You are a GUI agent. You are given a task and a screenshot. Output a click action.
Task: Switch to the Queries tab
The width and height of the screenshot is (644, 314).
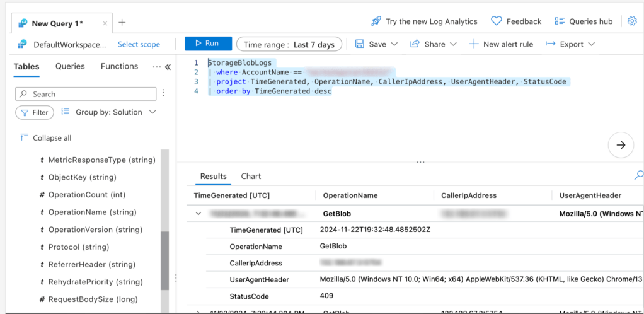pos(70,66)
